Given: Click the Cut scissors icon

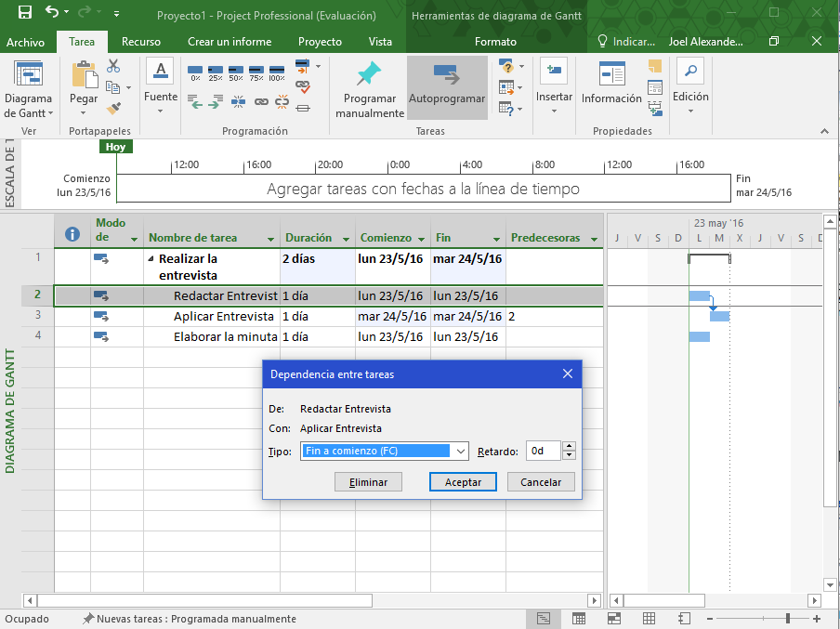Looking at the screenshot, I should coord(113,66).
